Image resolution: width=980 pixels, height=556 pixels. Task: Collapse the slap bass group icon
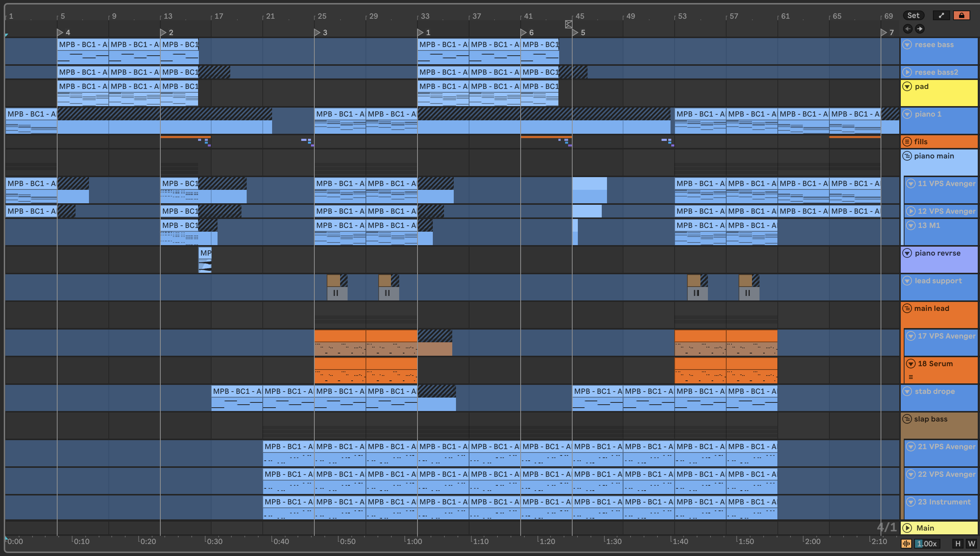coord(907,419)
